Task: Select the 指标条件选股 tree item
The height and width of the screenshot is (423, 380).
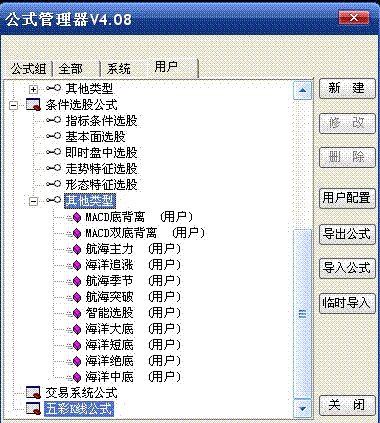Action: (101, 121)
